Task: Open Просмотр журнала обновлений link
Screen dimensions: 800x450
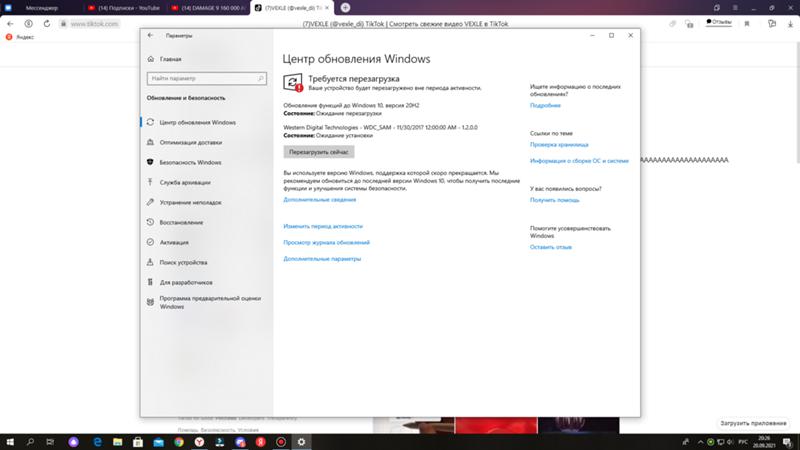Action: [327, 242]
